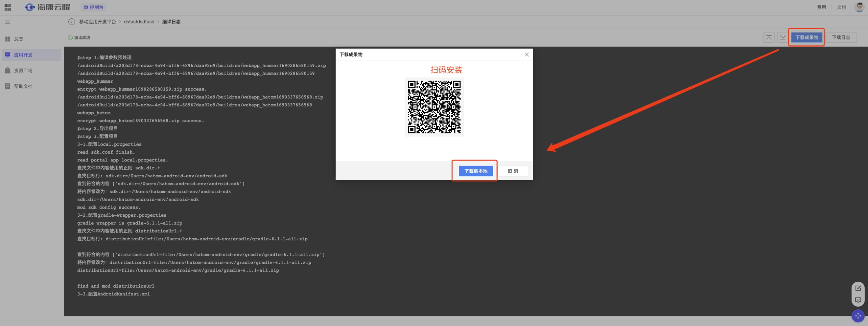Click 下载到本地 button in dialog
The image size is (868, 326).
[x=476, y=171]
